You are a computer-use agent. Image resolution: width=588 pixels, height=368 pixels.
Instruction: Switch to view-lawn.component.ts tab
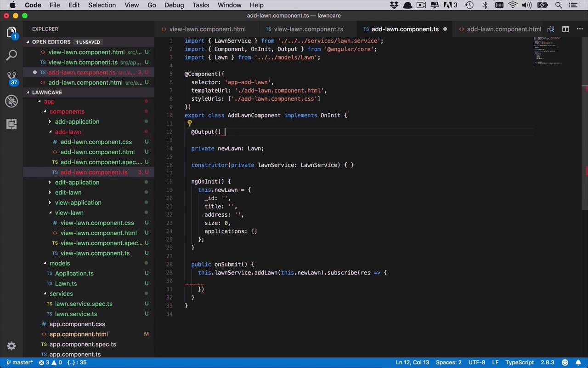pos(308,29)
